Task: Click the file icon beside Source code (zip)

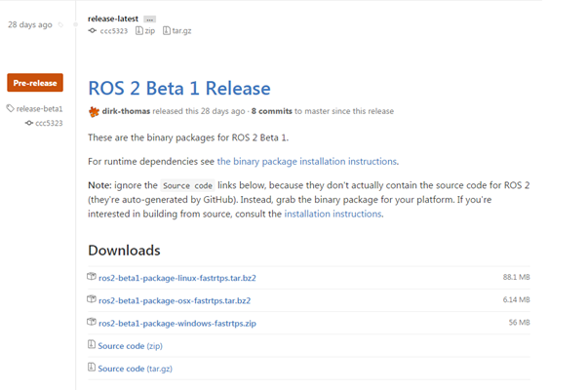Action: [x=92, y=344]
